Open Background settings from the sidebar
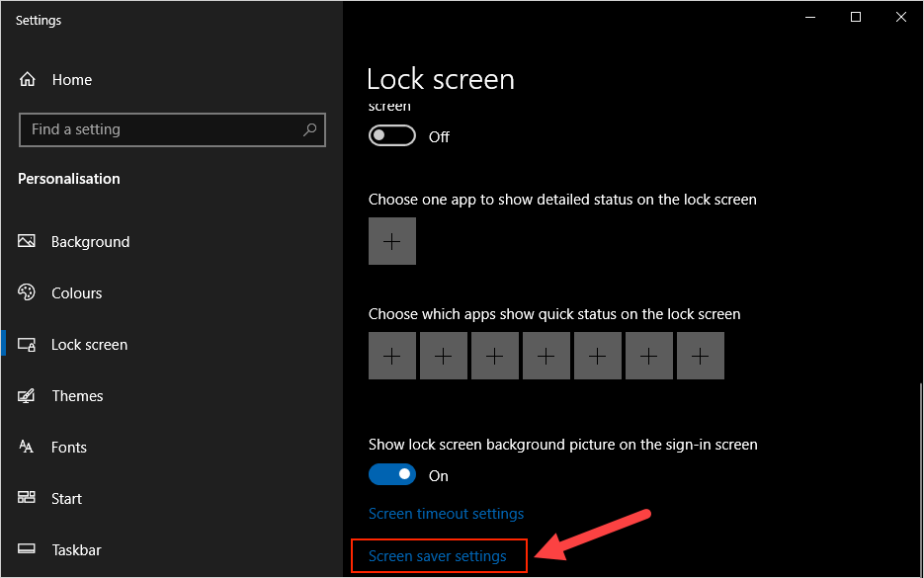The image size is (924, 578). click(x=90, y=241)
